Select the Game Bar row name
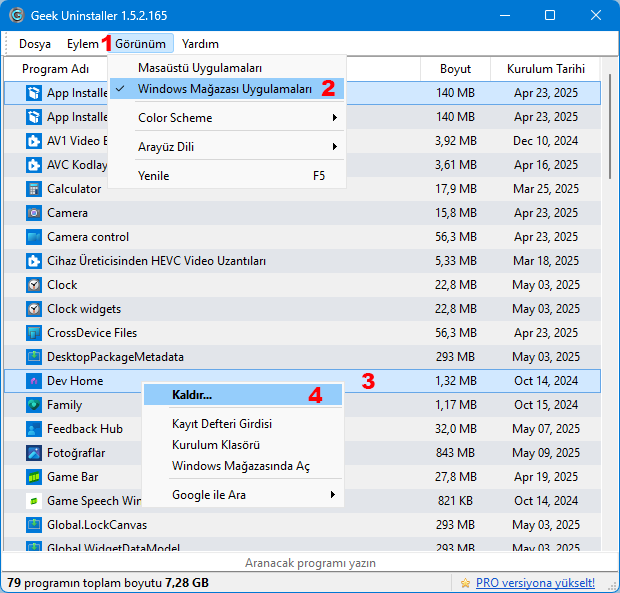 pyautogui.click(x=72, y=477)
